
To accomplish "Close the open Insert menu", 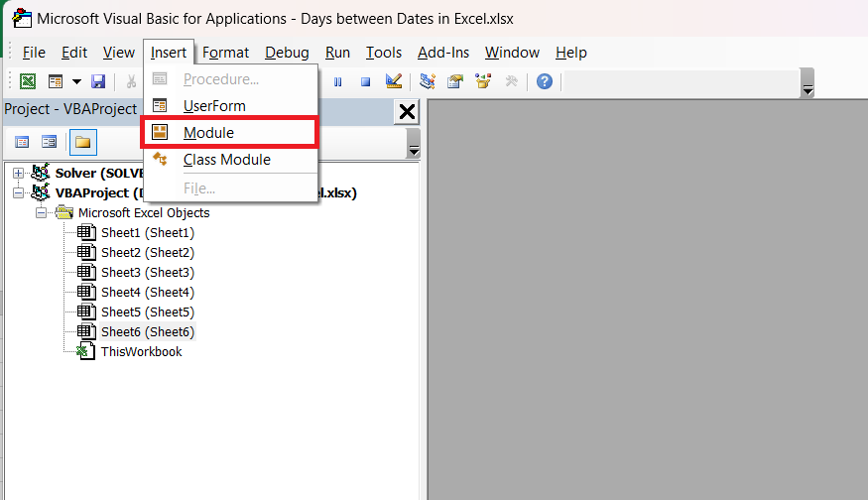I will pos(169,53).
